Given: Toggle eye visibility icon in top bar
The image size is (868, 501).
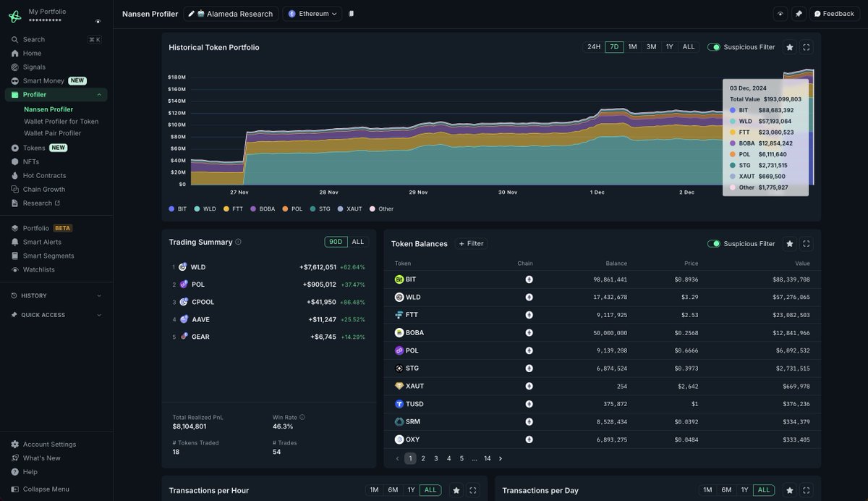Looking at the screenshot, I should click(x=780, y=14).
